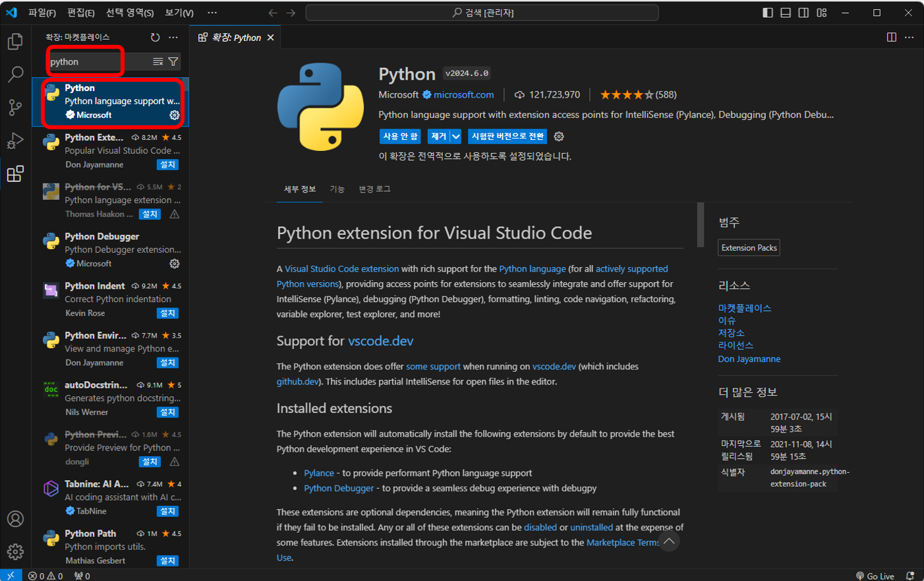Open the 마켓플레이스 resource link
Screen dimensions: 924x581
(745, 308)
